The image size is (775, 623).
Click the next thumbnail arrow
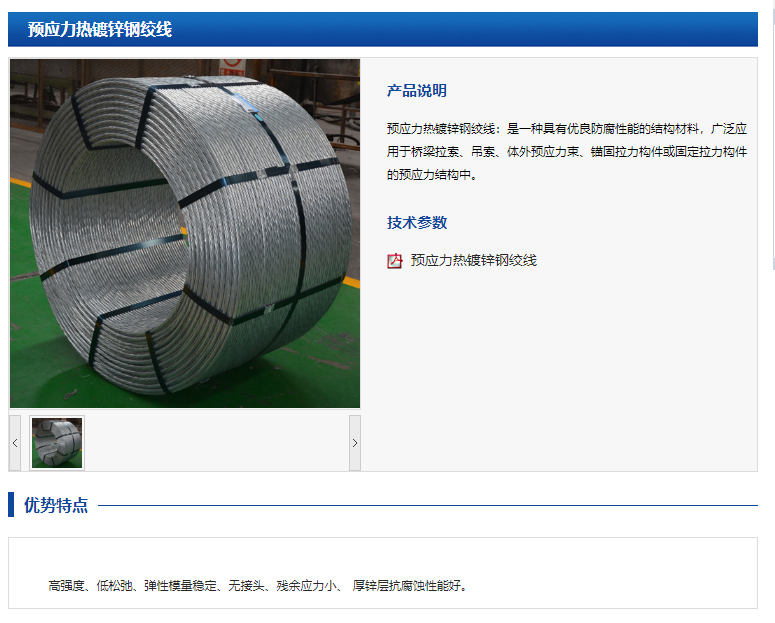(355, 443)
